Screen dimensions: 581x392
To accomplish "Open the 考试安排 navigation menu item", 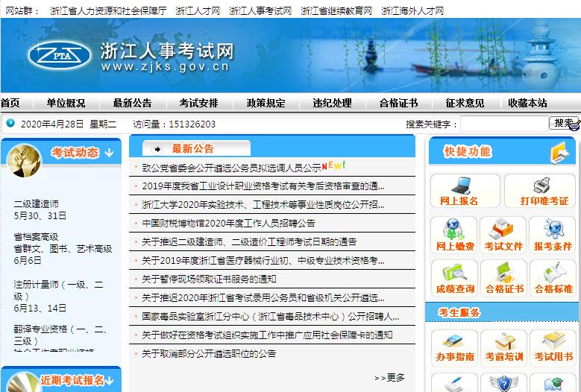I will pyautogui.click(x=198, y=104).
